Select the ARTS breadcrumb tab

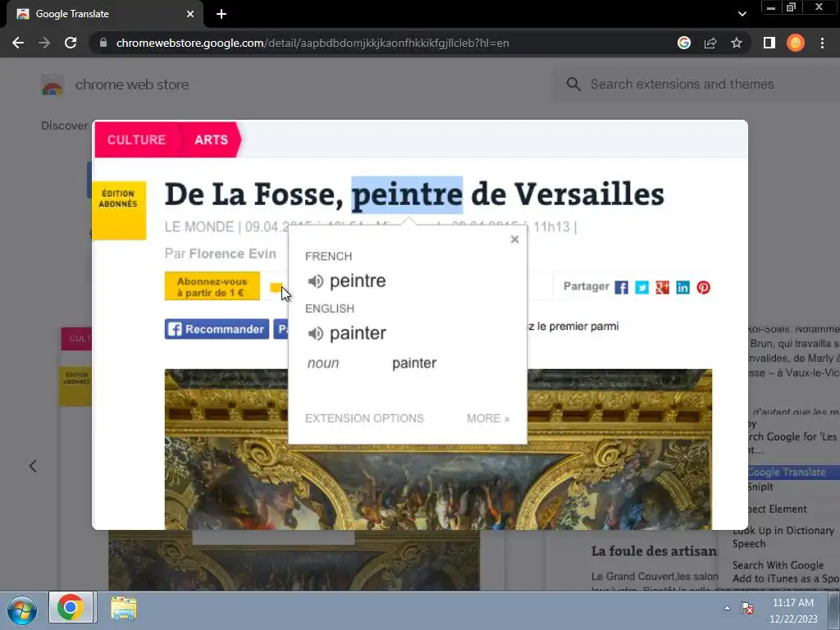pyautogui.click(x=211, y=139)
